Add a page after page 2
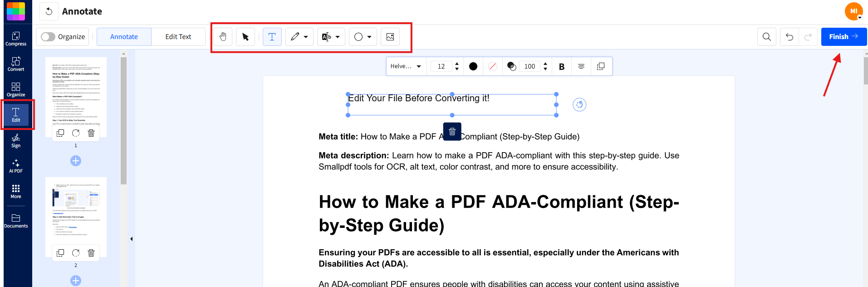Screen dimensions: 868x287 coord(76,281)
